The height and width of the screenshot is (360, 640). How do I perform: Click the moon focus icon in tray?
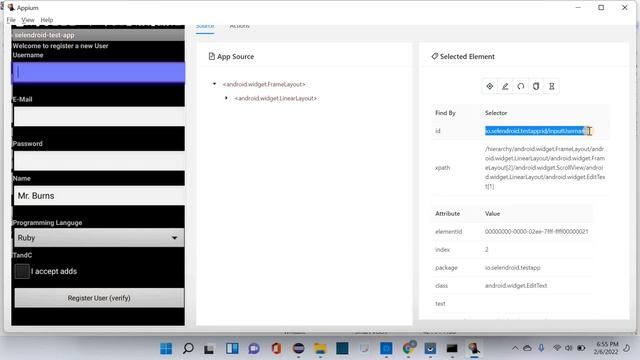[627, 348]
